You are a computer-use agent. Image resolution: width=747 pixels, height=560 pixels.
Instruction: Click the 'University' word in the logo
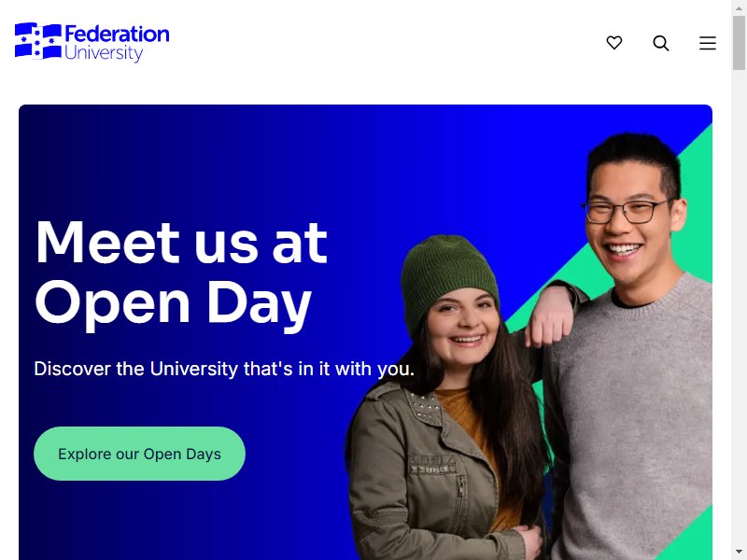click(x=104, y=53)
